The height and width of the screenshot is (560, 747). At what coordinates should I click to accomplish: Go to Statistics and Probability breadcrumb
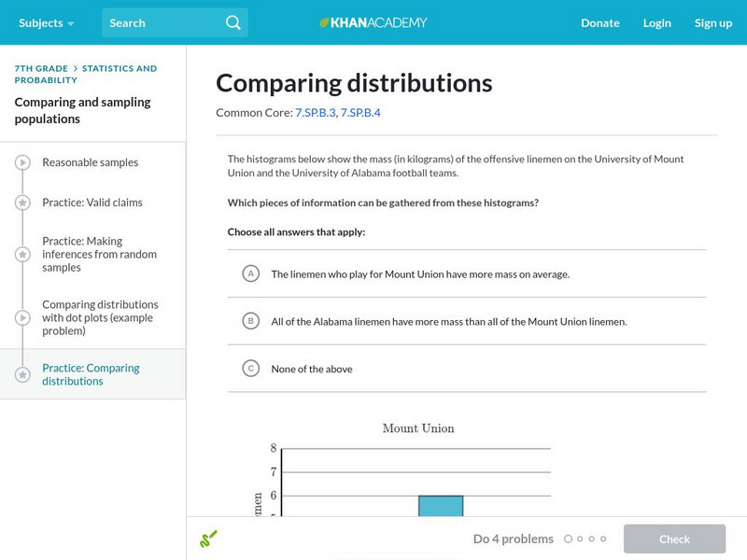click(86, 75)
